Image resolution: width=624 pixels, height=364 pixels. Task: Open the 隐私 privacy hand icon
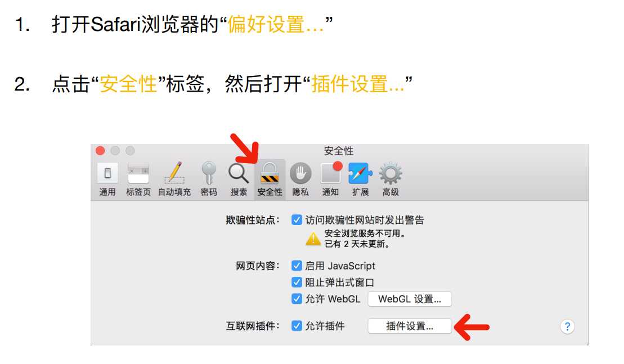tap(300, 173)
